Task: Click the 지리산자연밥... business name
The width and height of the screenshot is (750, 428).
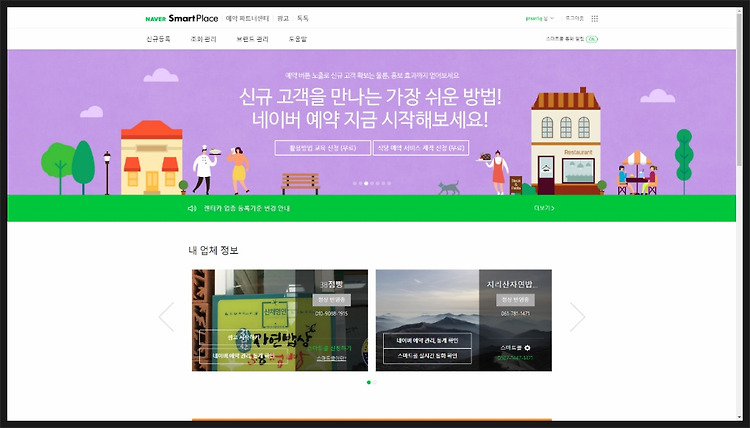Action: pos(510,285)
